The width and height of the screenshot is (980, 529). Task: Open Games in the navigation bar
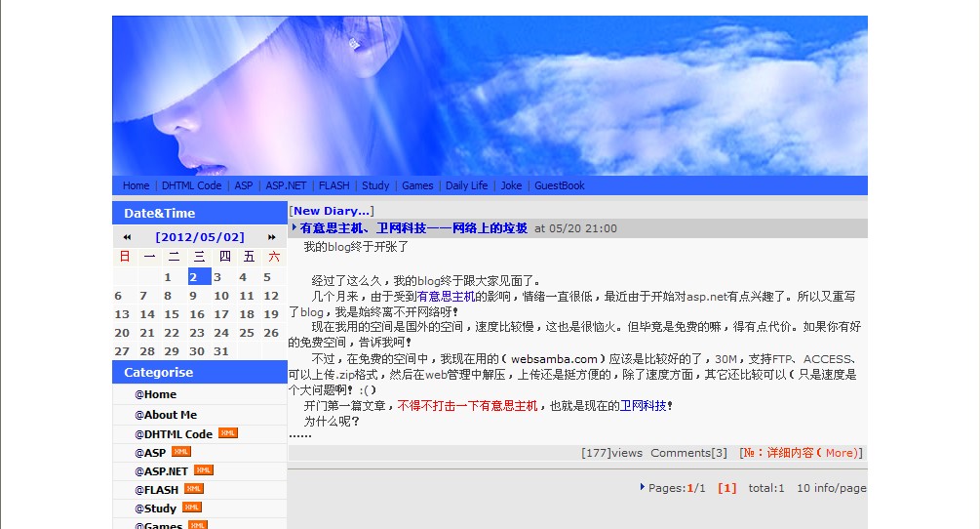click(417, 185)
